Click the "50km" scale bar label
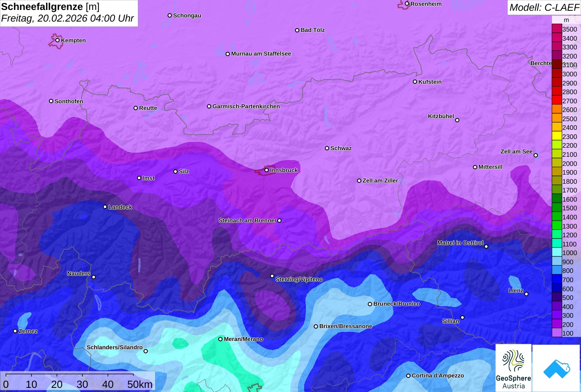Image resolution: width=581 pixels, height=392 pixels. click(140, 385)
